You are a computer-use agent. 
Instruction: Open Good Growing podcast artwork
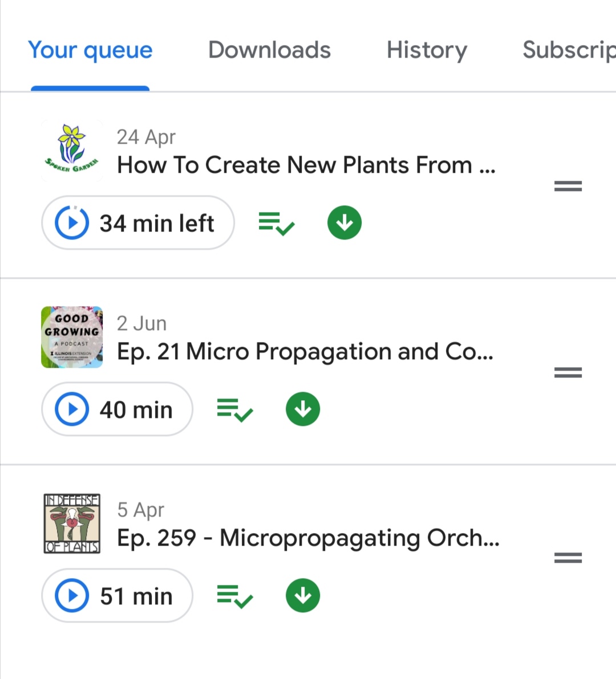[72, 338]
